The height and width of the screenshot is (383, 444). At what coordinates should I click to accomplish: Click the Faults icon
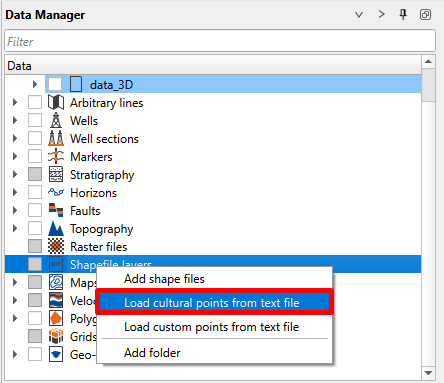click(56, 210)
